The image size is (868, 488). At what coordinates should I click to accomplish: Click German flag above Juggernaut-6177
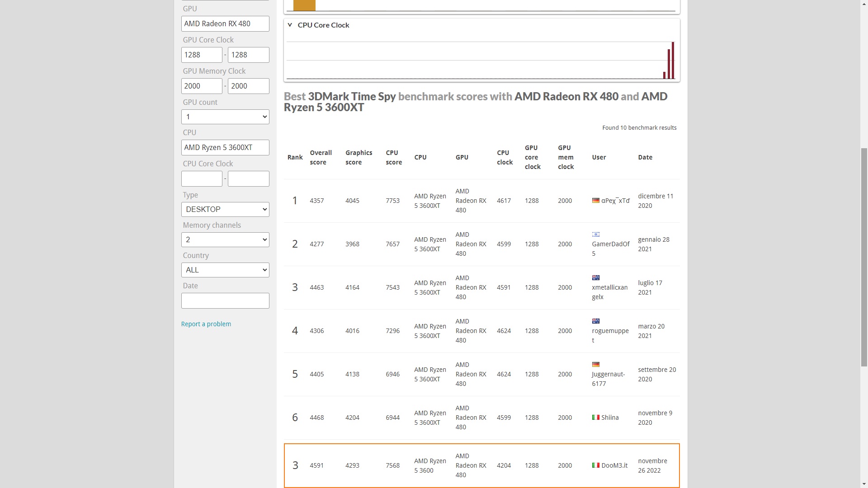[x=595, y=365]
